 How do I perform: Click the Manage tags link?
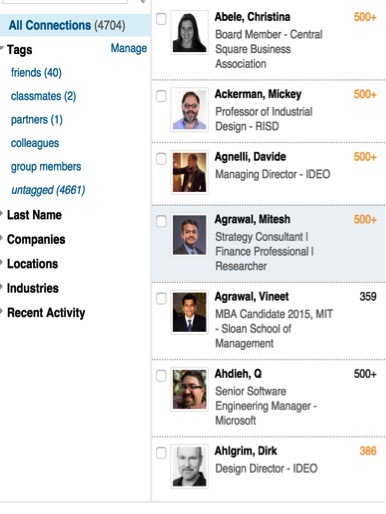[129, 48]
